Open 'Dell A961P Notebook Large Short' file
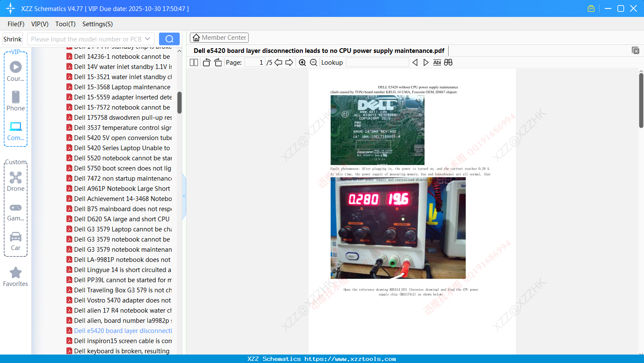 [119, 189]
